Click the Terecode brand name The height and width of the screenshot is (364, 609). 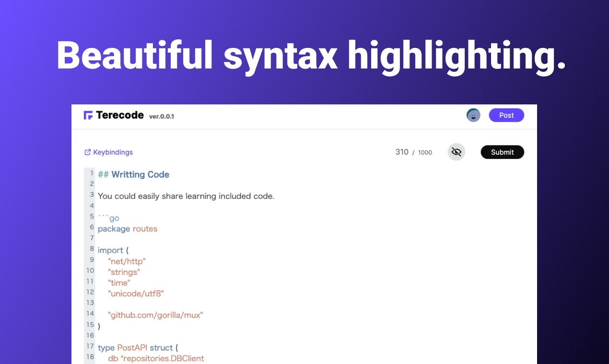coord(119,115)
